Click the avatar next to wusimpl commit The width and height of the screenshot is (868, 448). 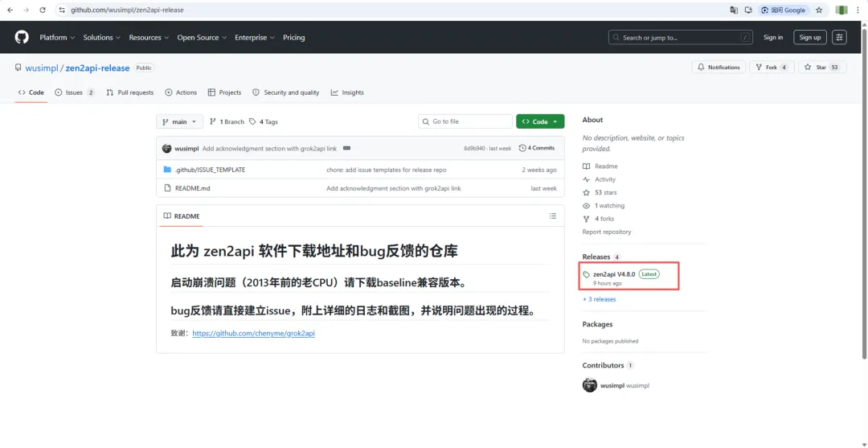click(x=166, y=149)
